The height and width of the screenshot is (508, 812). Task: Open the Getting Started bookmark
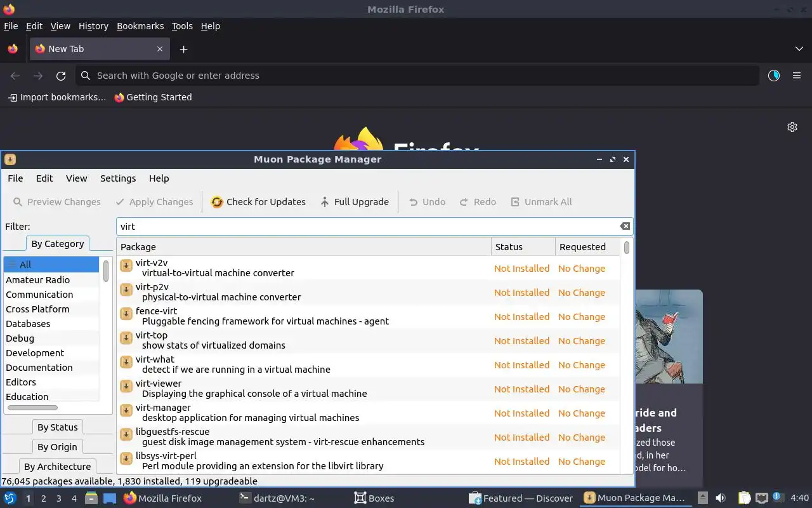tap(153, 97)
